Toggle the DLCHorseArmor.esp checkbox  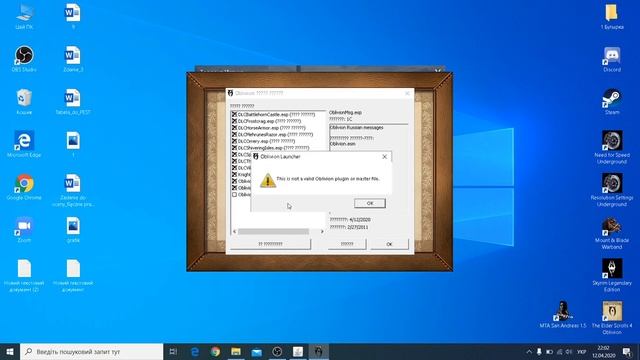234,128
